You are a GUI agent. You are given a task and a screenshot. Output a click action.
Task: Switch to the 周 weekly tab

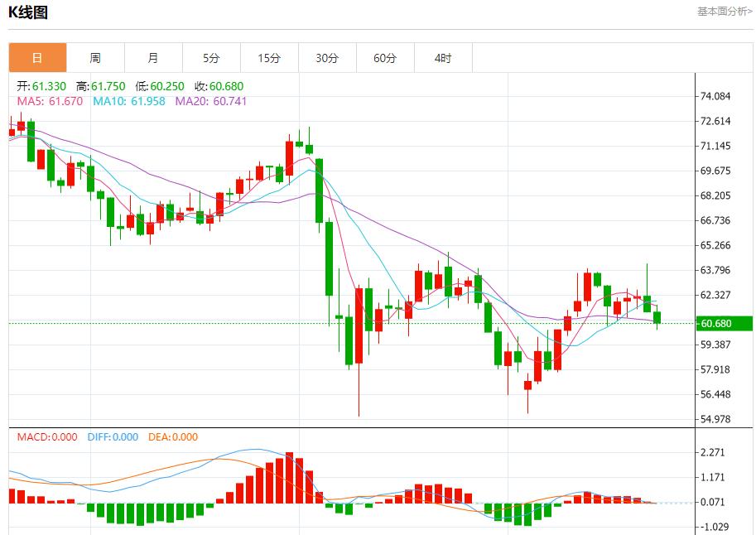pyautogui.click(x=95, y=58)
